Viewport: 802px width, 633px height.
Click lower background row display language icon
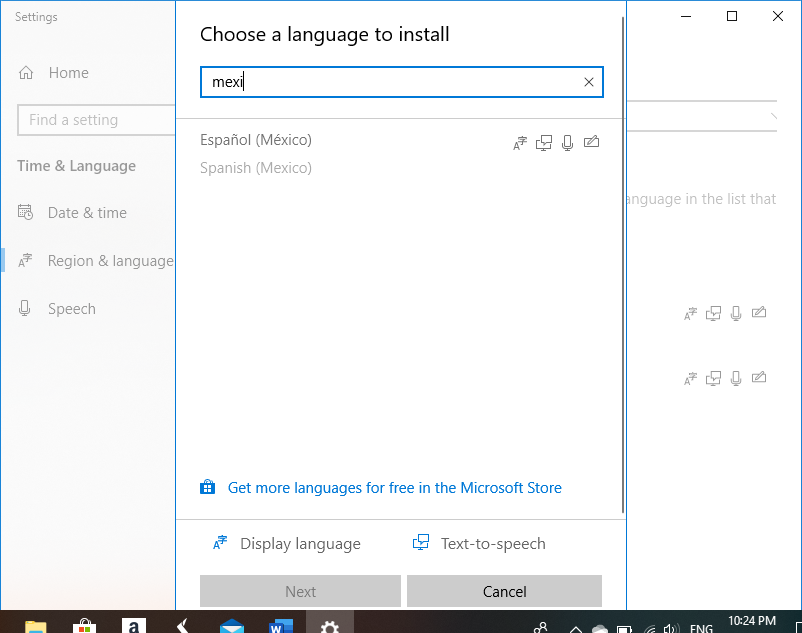click(690, 378)
